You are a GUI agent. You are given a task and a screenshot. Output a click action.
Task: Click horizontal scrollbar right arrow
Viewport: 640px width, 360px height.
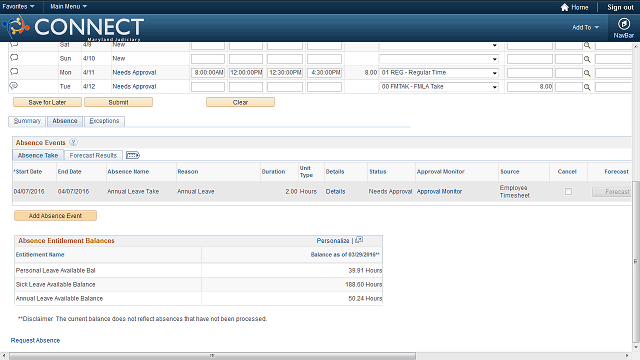pyautogui.click(x=627, y=356)
